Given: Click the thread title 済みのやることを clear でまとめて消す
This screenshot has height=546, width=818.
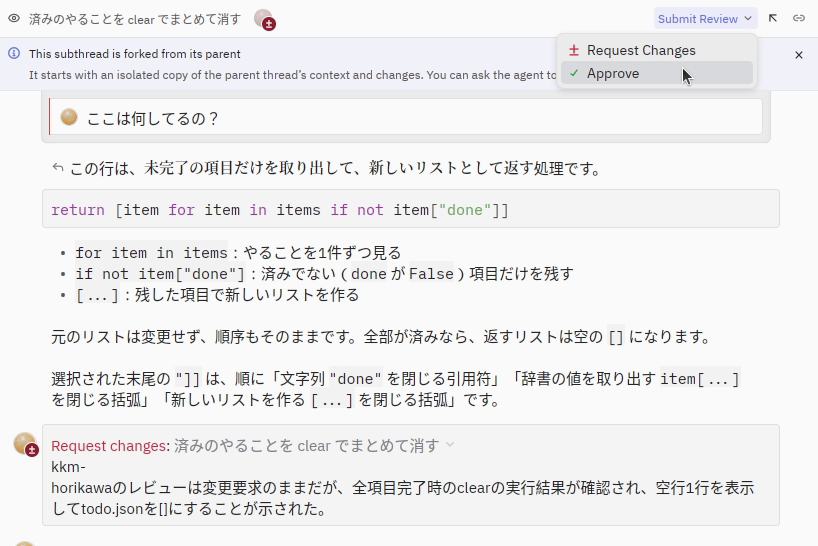Looking at the screenshot, I should pyautogui.click(x=135, y=19).
